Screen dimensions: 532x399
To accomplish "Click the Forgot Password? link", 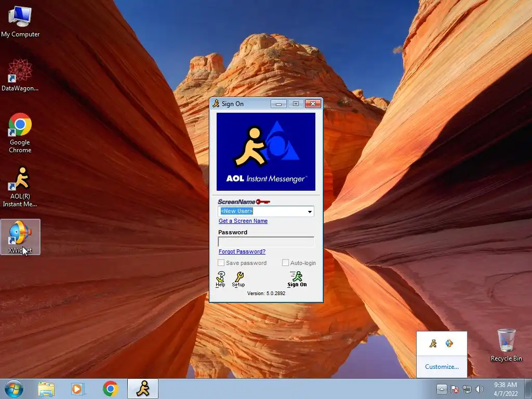I will 242,251.
